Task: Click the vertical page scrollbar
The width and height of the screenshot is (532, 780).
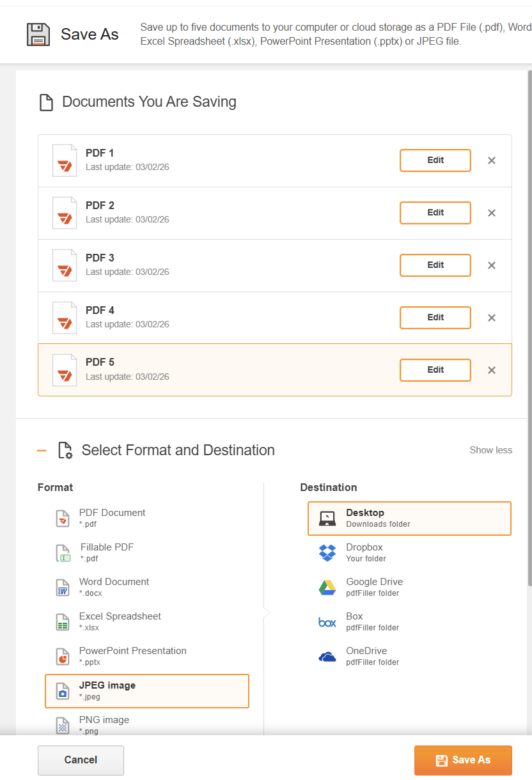Action: tap(529, 329)
